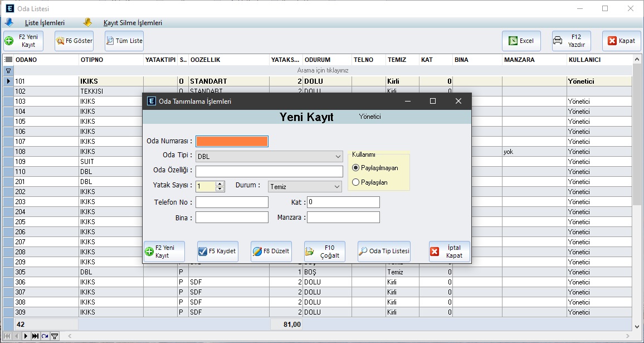Click room 309 in the list
This screenshot has height=343, width=644.
pos(46,312)
